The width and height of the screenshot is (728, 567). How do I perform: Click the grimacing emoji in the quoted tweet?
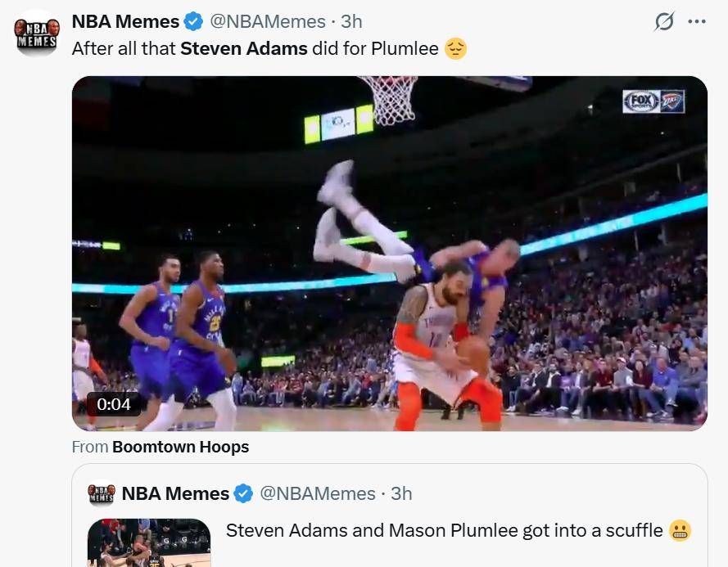680,530
